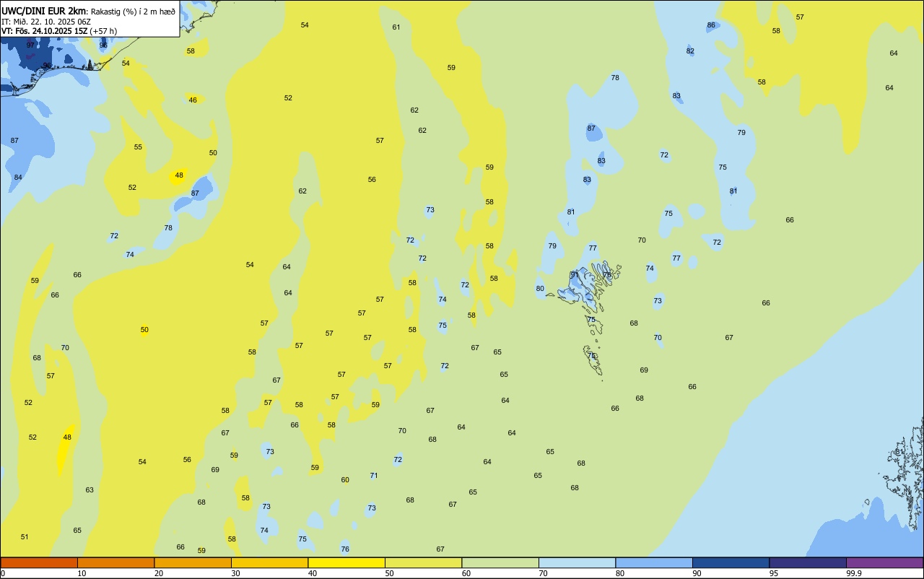The width and height of the screenshot is (924, 579).
Task: Click the dark orange 0–10 legend swatch
Action: coord(39,562)
